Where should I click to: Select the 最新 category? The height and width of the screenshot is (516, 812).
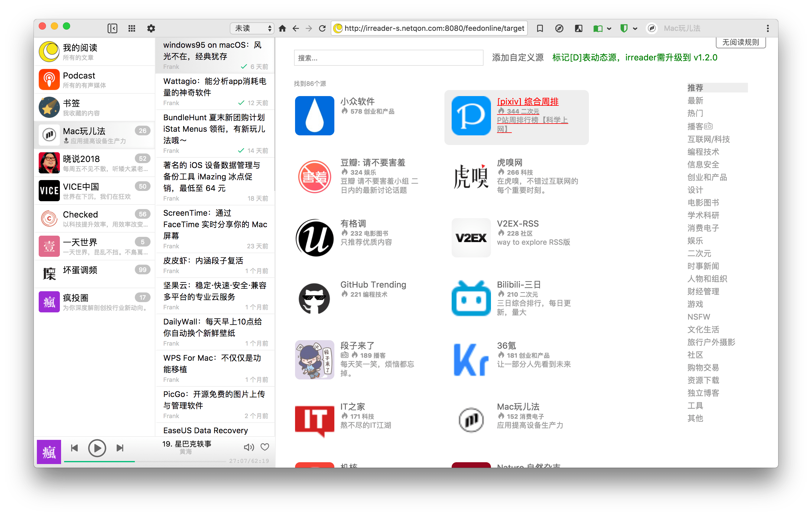(x=695, y=100)
